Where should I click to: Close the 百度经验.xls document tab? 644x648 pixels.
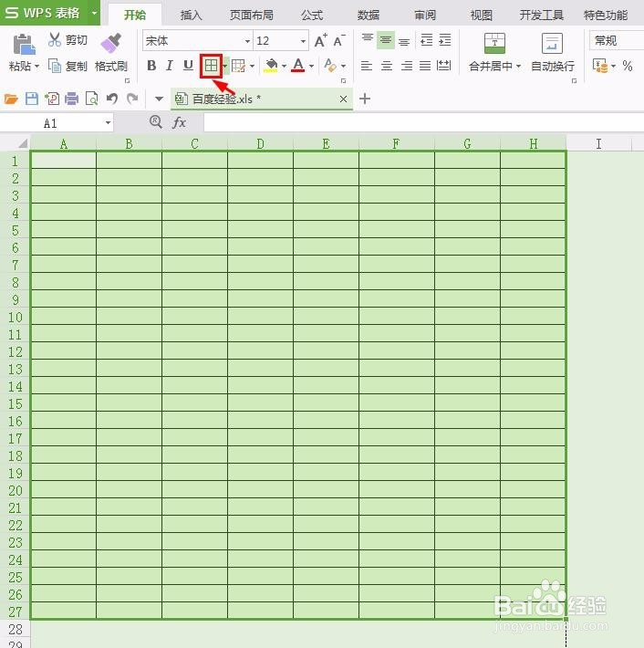[343, 99]
